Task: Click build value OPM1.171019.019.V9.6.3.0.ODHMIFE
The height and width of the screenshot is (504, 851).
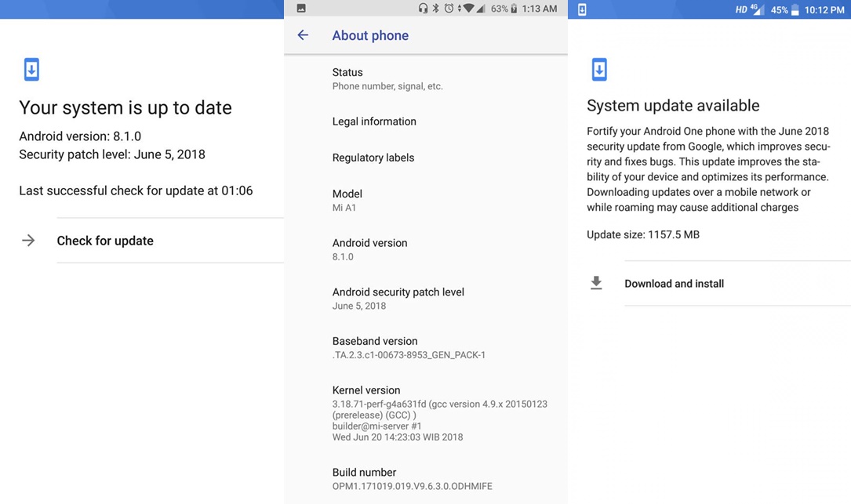Action: [413, 486]
